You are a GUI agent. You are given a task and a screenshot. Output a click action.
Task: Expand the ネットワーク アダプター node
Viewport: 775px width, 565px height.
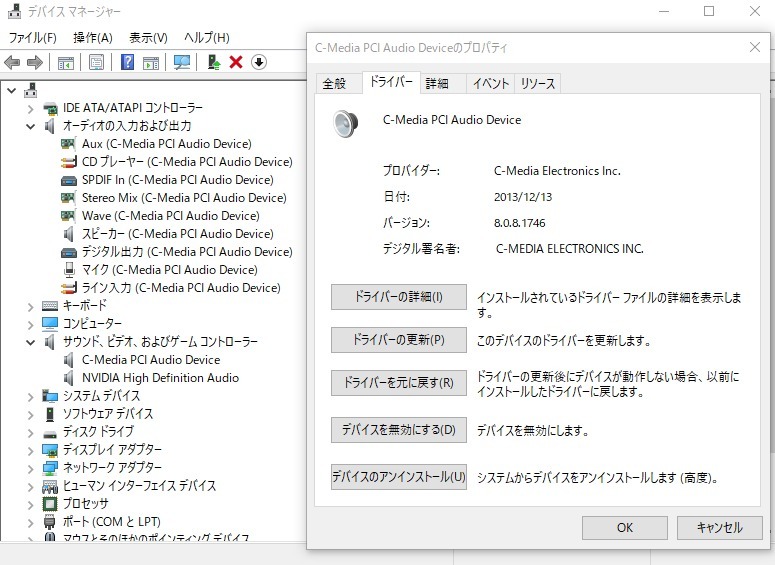click(31, 469)
